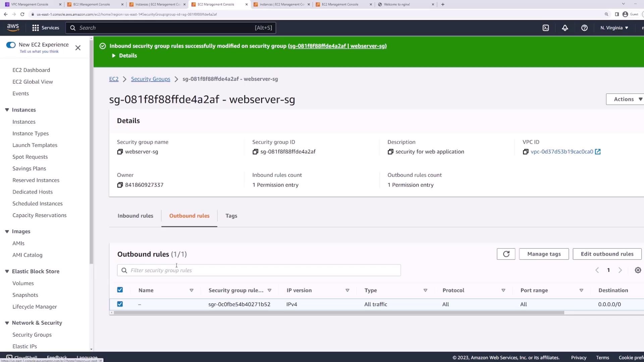Viewport: 644px width, 362px height.
Task: Switch to the Inbound rules tab
Action: [x=135, y=216]
